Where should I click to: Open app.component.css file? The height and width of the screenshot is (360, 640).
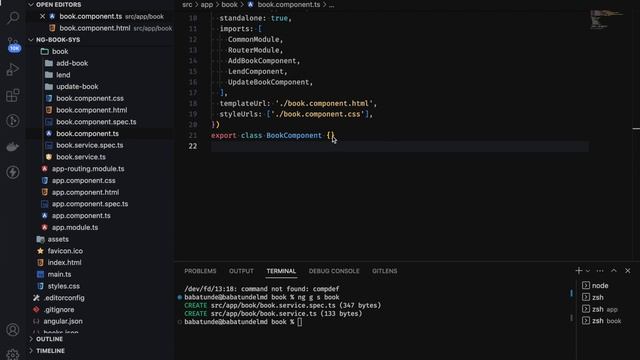point(83,180)
